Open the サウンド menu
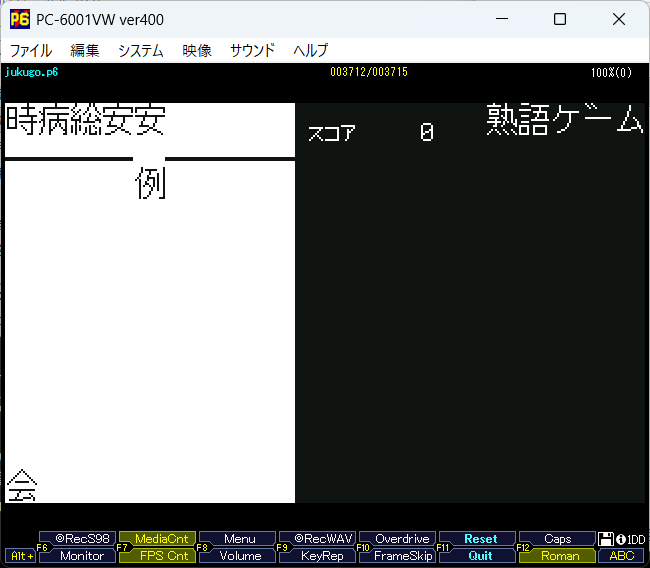 click(252, 50)
